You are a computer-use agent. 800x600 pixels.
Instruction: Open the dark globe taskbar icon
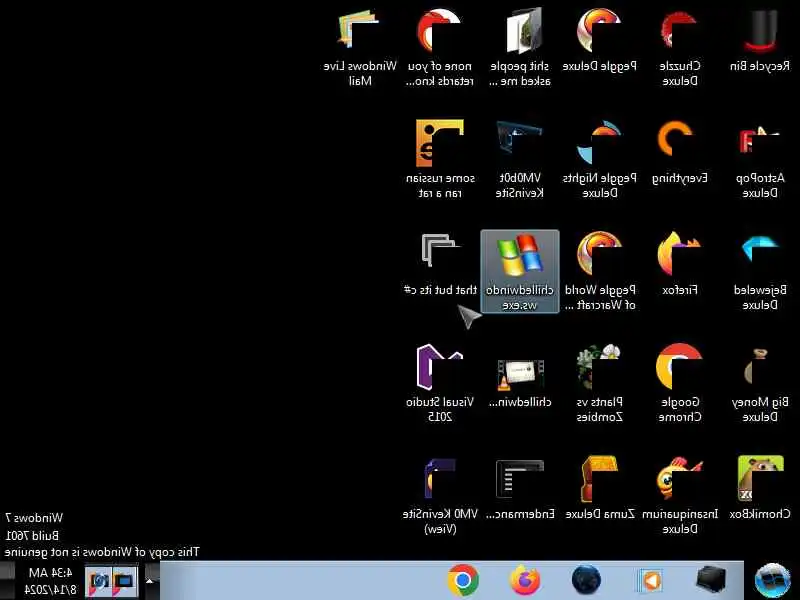[587, 581]
